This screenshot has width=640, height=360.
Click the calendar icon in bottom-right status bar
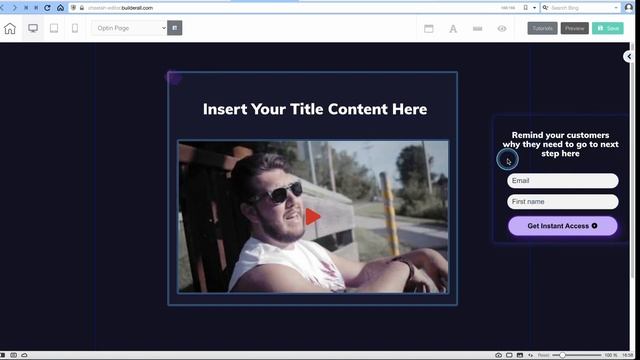tap(520, 355)
